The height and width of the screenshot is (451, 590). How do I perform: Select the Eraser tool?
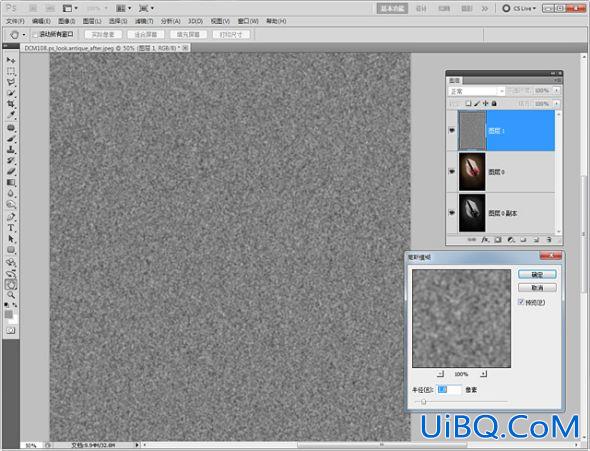(11, 172)
